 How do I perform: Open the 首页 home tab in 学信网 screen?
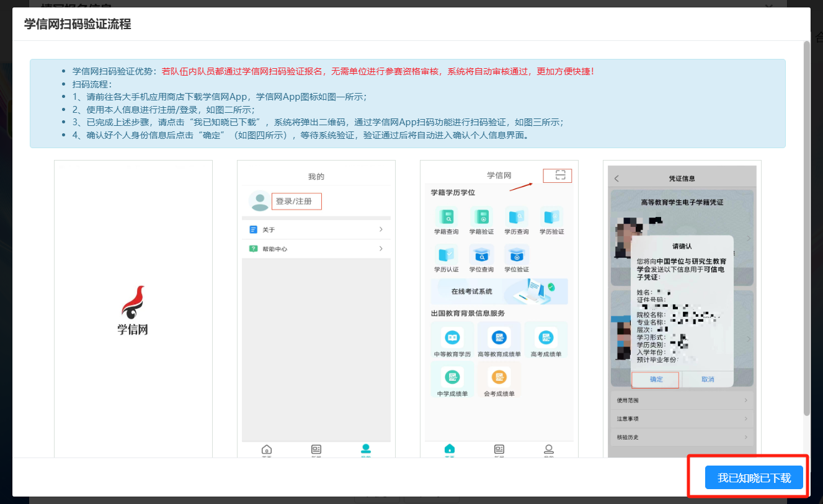click(x=450, y=450)
